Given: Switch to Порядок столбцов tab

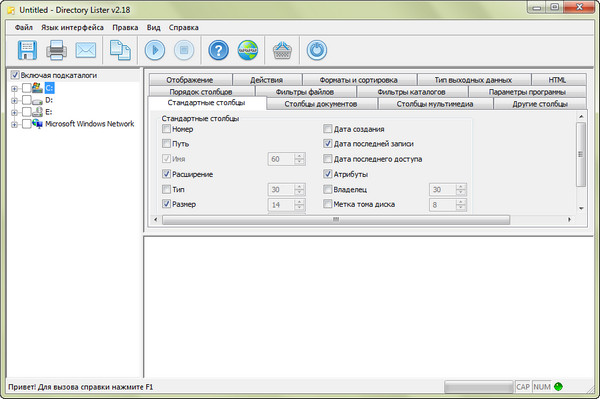Looking at the screenshot, I should pyautogui.click(x=201, y=92).
